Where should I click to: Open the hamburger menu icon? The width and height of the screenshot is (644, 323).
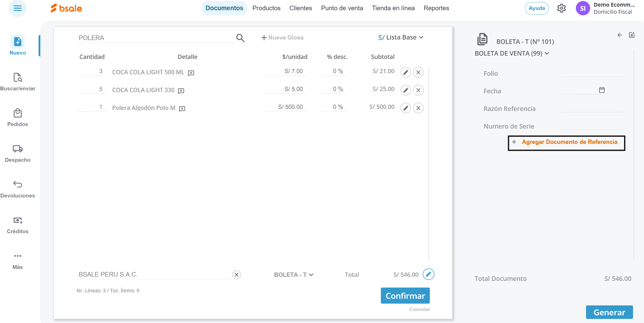(17, 8)
